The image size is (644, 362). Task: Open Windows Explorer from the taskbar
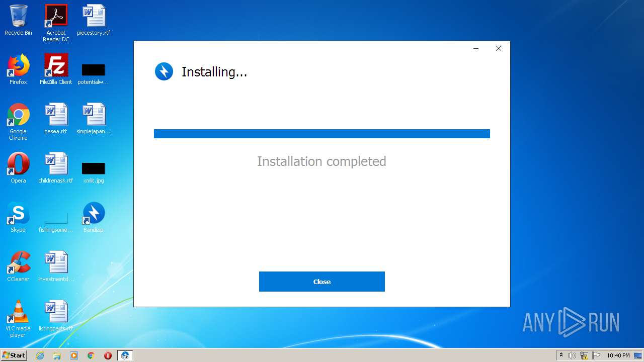57,355
